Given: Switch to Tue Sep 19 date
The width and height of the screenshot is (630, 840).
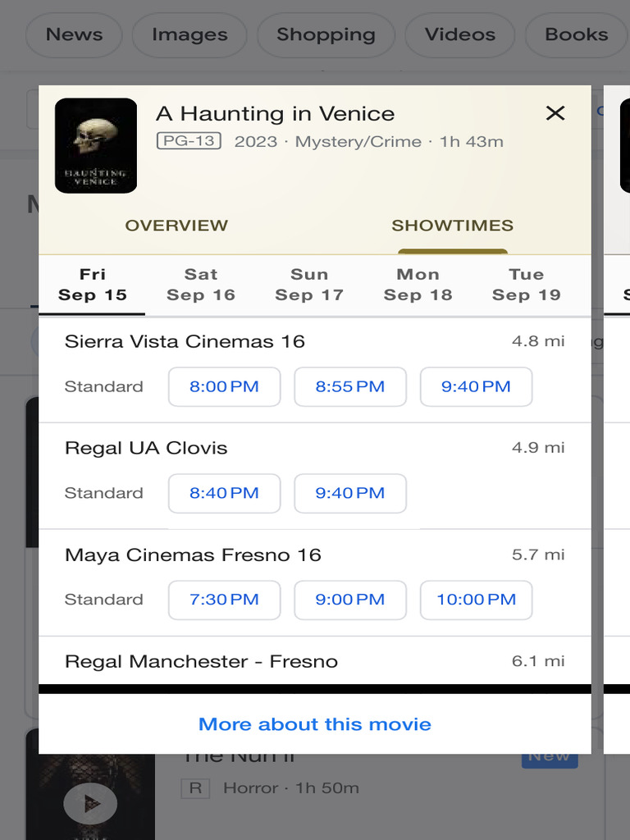Looking at the screenshot, I should pyautogui.click(x=526, y=285).
